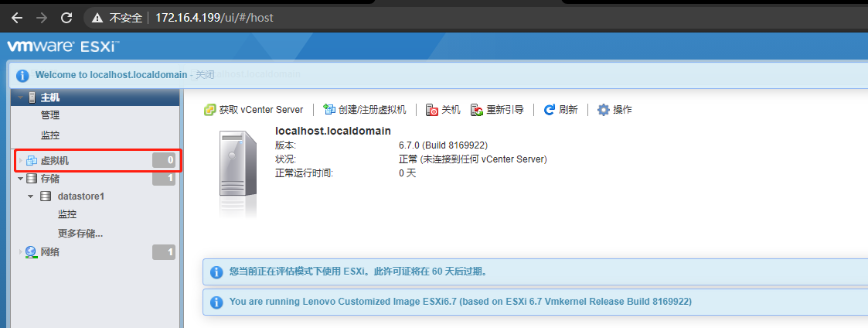The height and width of the screenshot is (328, 868).
Task: Click the 不安全 security label in the address bar
Action: pyautogui.click(x=126, y=18)
